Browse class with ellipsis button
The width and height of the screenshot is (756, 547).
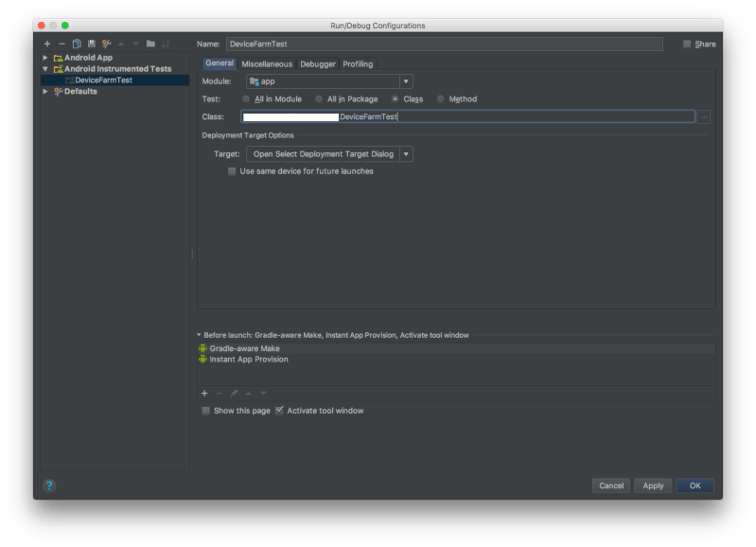click(704, 116)
